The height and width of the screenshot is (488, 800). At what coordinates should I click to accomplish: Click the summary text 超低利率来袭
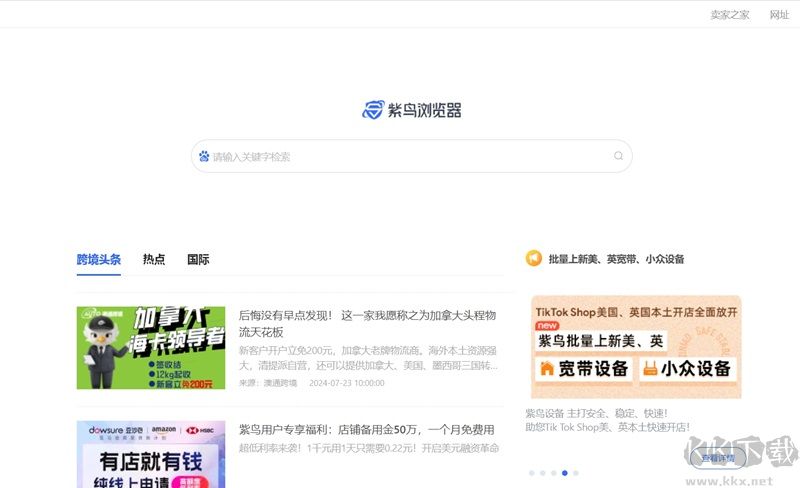[x=369, y=448]
